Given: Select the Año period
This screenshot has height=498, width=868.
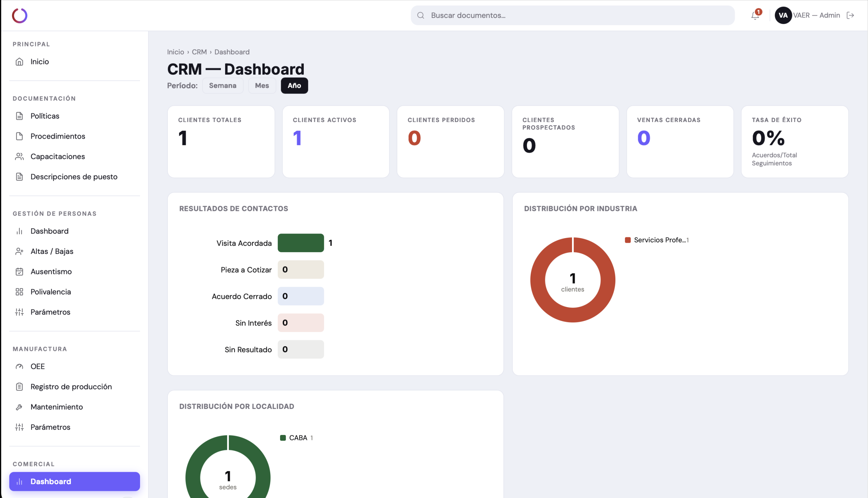Looking at the screenshot, I should pos(294,85).
